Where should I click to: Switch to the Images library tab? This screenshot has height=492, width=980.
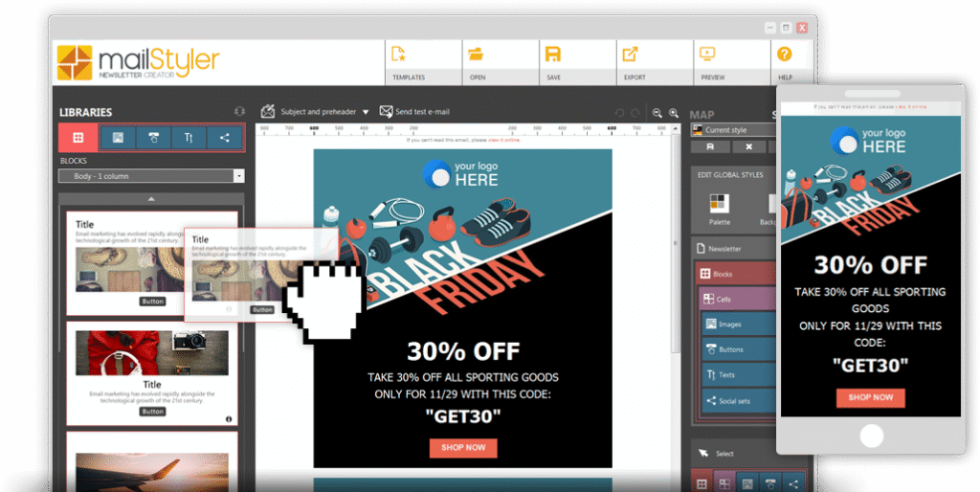(118, 138)
